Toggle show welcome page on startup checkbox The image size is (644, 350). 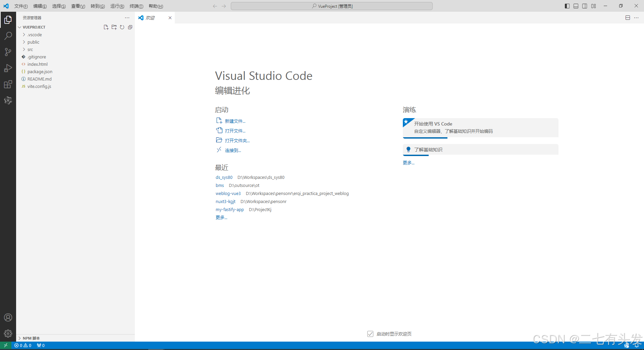click(370, 334)
